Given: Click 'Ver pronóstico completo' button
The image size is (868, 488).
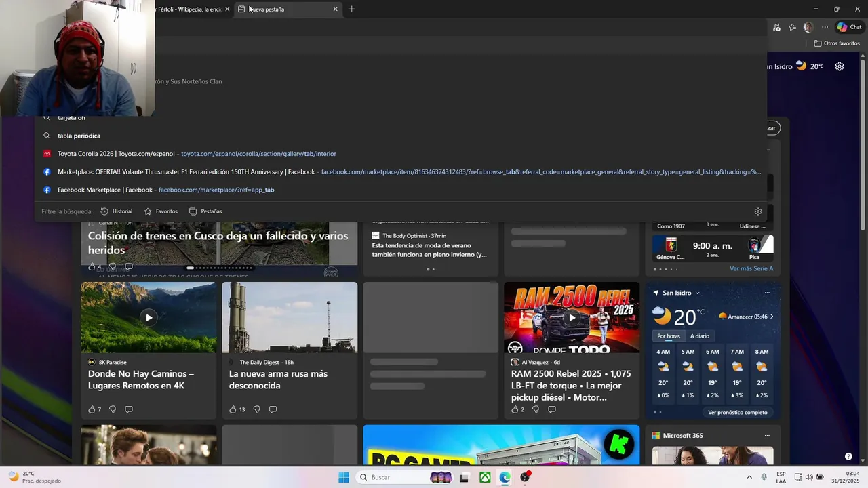Looking at the screenshot, I should [738, 412].
